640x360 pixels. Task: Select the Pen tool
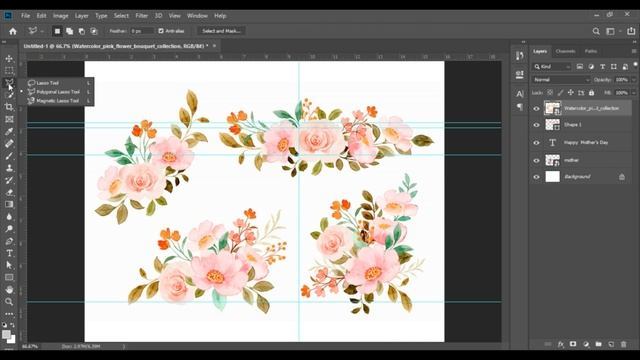[9, 241]
